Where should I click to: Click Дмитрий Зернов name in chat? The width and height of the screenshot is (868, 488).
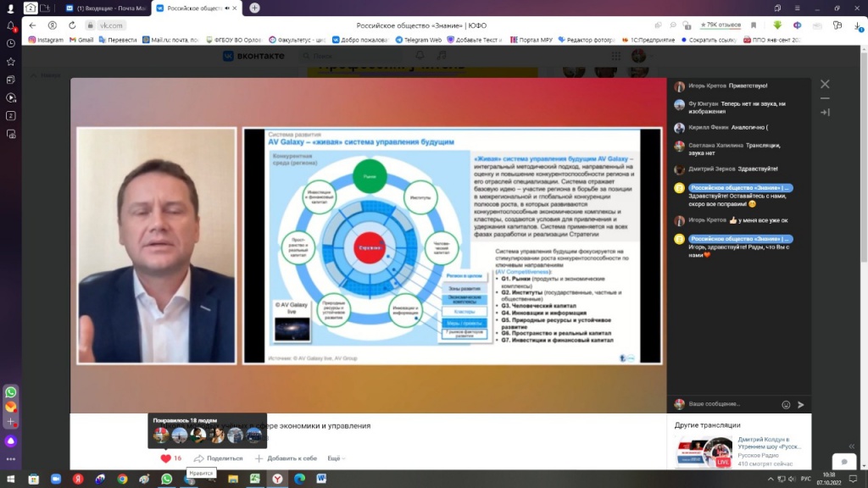pyautogui.click(x=712, y=169)
